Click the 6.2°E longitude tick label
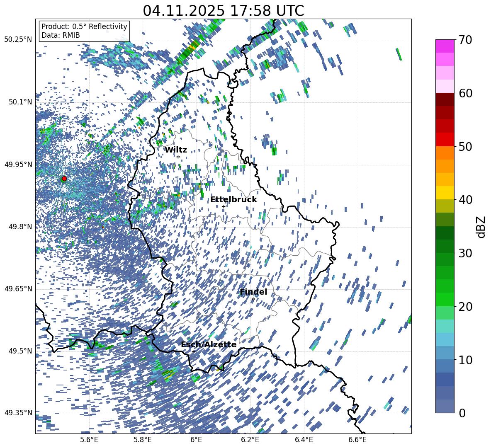The height and width of the screenshot is (448, 491). click(250, 440)
